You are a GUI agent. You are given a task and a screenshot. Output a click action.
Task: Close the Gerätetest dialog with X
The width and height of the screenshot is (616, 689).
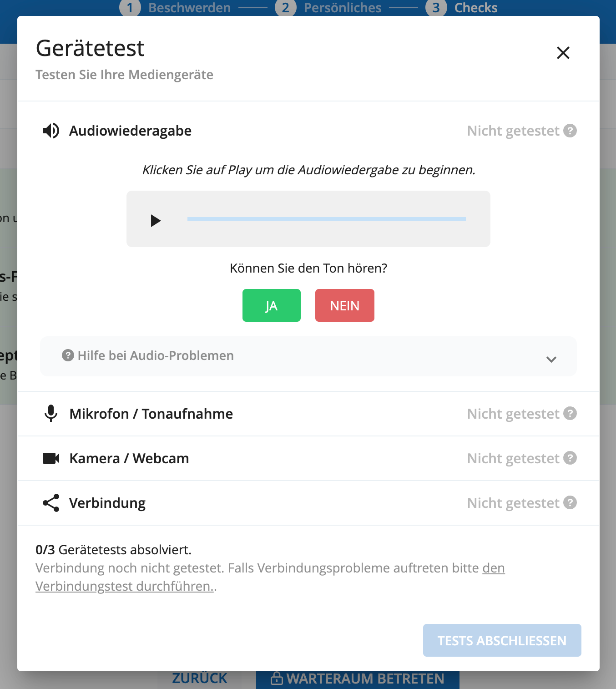pos(563,53)
